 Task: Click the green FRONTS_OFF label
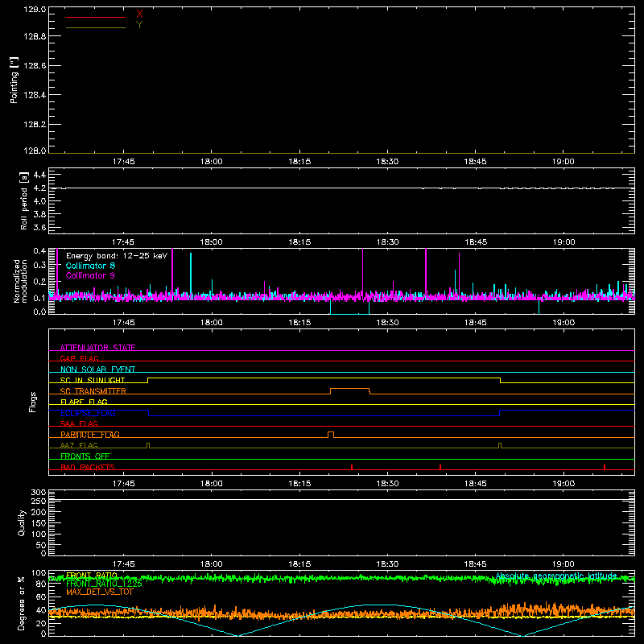coord(85,456)
